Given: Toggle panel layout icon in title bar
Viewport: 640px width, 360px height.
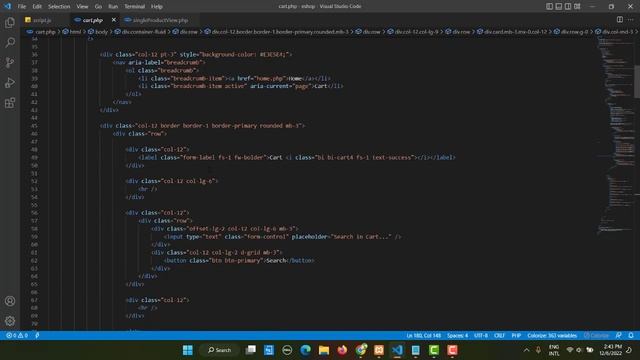Looking at the screenshot, I should pos(559,6).
